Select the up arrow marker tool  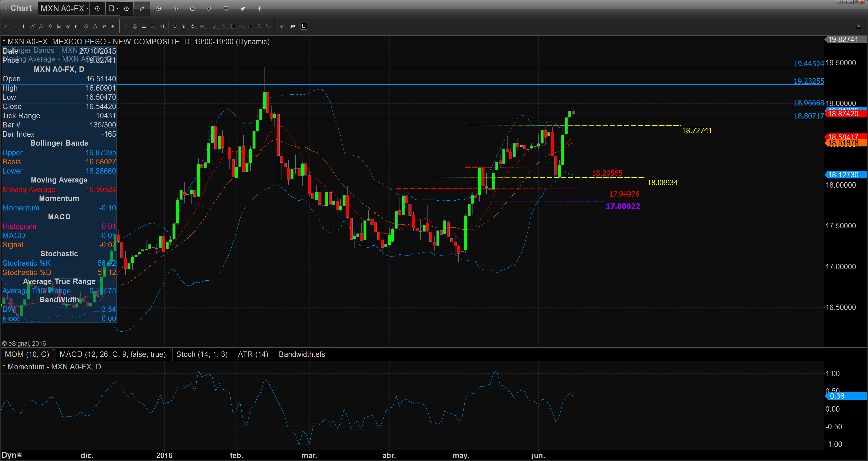click(184, 26)
